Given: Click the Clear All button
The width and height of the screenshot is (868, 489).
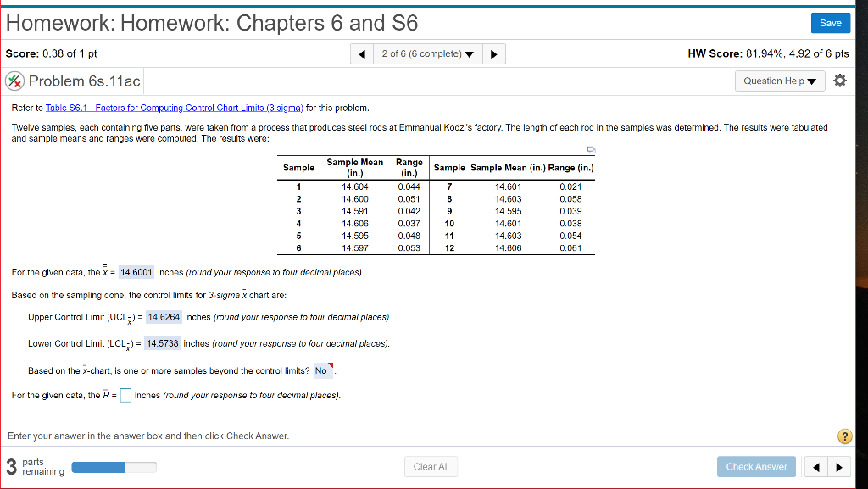Looking at the screenshot, I should (x=431, y=467).
